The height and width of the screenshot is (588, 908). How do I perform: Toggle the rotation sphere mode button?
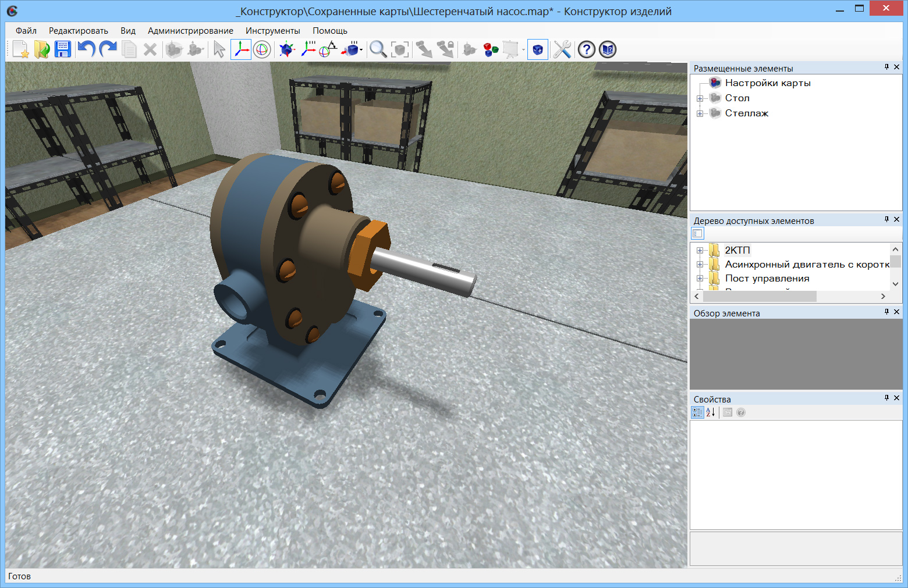[262, 49]
